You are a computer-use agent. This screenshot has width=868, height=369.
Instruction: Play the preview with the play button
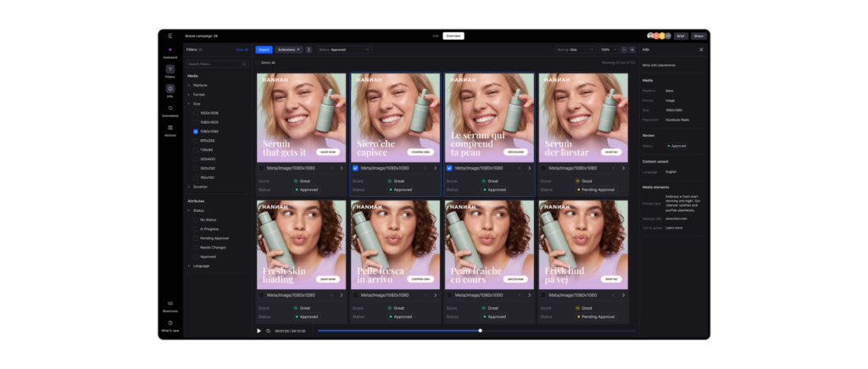[x=259, y=331]
